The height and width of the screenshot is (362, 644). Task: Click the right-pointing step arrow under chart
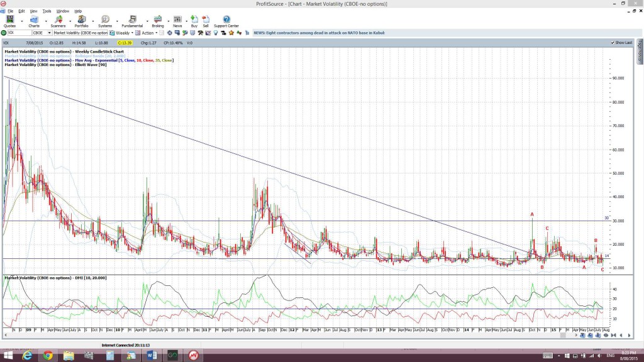point(629,336)
